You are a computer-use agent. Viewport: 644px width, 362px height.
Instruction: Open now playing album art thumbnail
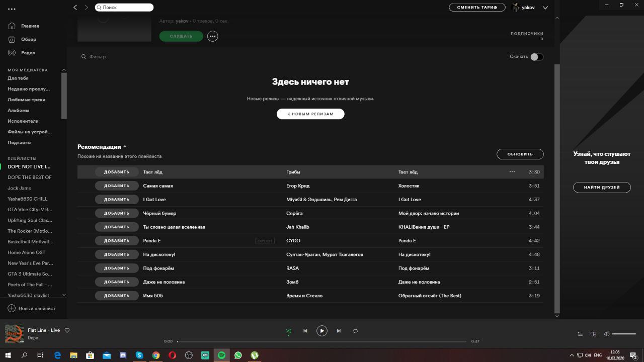[x=14, y=334]
